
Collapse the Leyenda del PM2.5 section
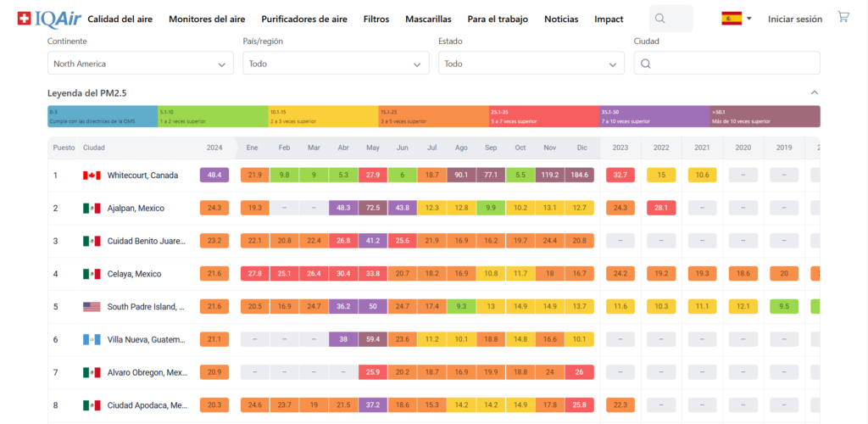[815, 92]
